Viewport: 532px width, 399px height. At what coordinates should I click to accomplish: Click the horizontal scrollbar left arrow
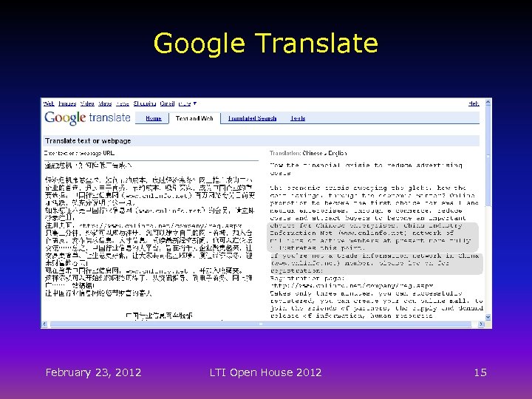[x=44, y=324]
